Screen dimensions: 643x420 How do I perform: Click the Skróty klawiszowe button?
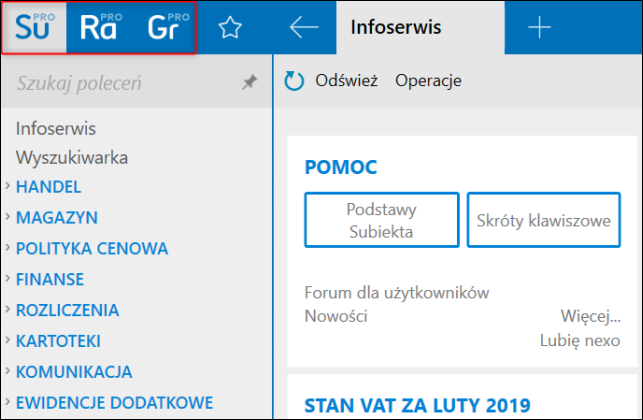tap(544, 221)
